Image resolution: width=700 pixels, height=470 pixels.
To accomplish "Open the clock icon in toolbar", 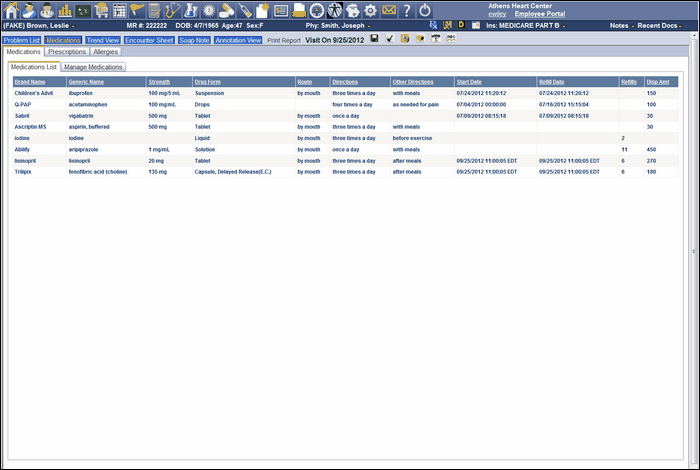I will 317,10.
